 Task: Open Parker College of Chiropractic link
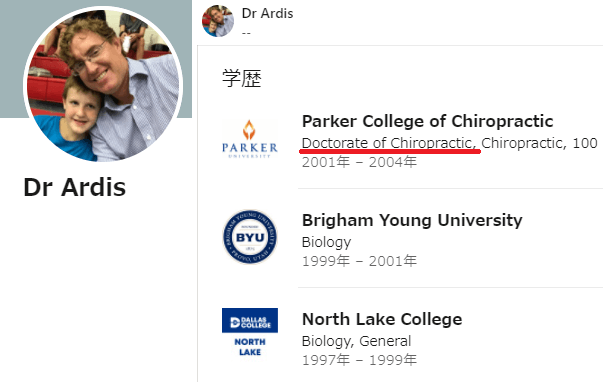click(428, 121)
